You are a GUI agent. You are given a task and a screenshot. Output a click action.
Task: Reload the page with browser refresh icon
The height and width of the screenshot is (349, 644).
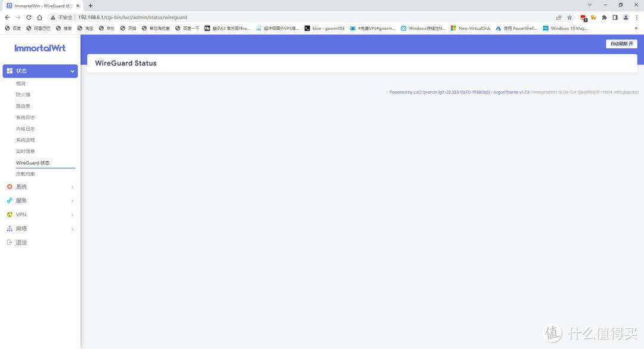[29, 17]
